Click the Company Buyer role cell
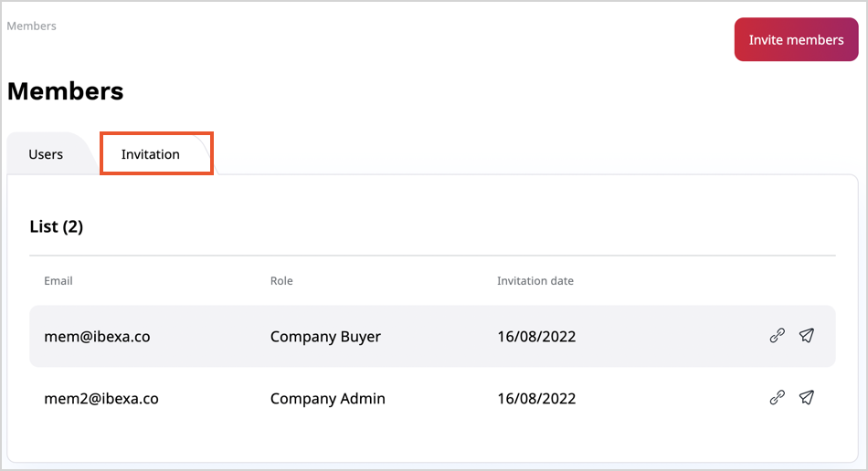The height and width of the screenshot is (471, 868). pyautogui.click(x=325, y=337)
